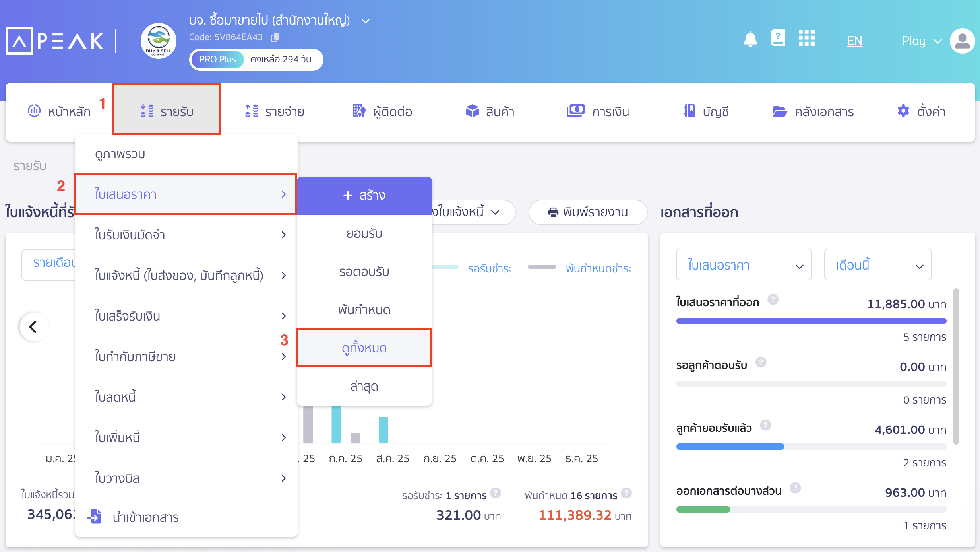Click the + สร้าง create button
The image size is (980, 552).
tap(364, 195)
